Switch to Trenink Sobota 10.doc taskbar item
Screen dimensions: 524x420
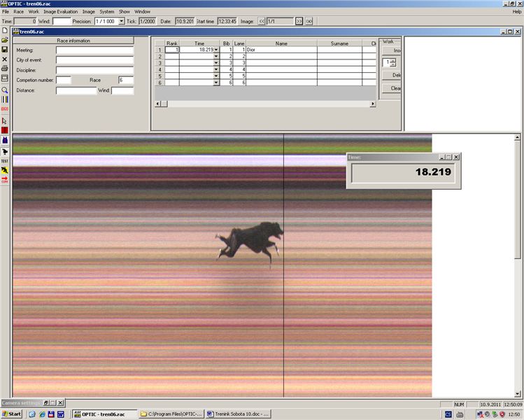click(239, 414)
